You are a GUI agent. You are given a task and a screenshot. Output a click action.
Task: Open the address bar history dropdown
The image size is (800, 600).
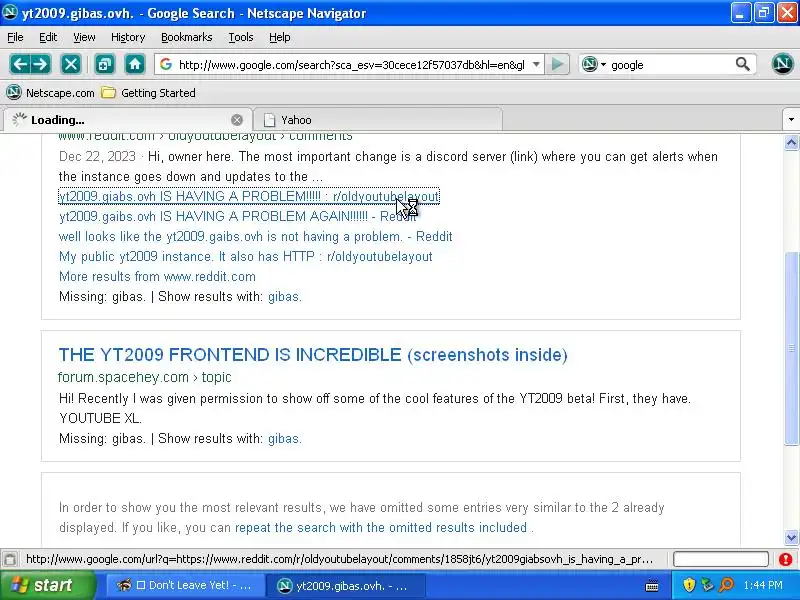pos(536,64)
